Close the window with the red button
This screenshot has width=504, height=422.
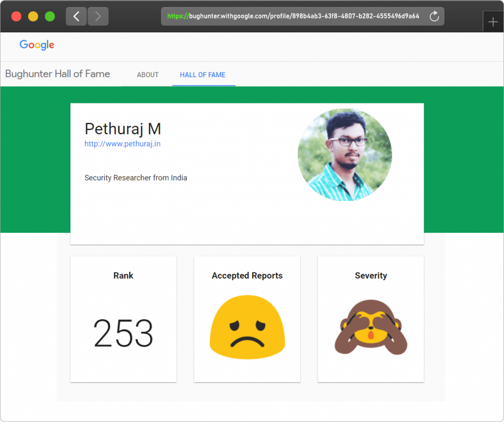click(16, 16)
